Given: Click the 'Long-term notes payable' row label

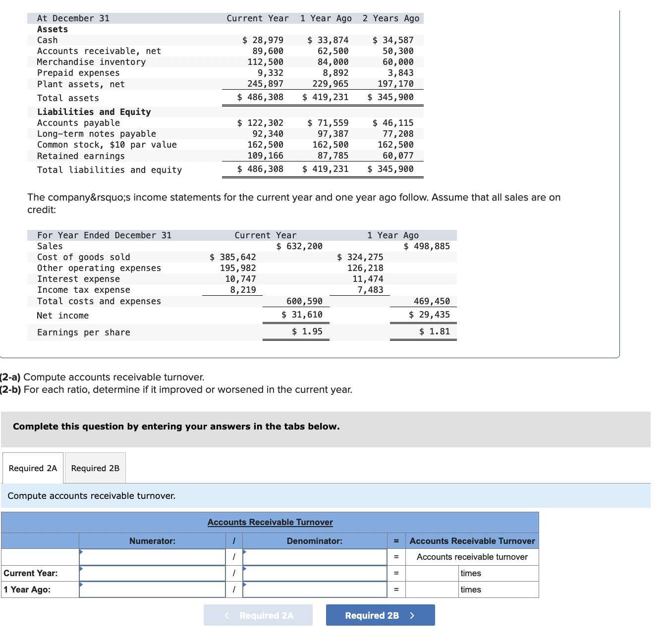Looking at the screenshot, I should 97,134.
